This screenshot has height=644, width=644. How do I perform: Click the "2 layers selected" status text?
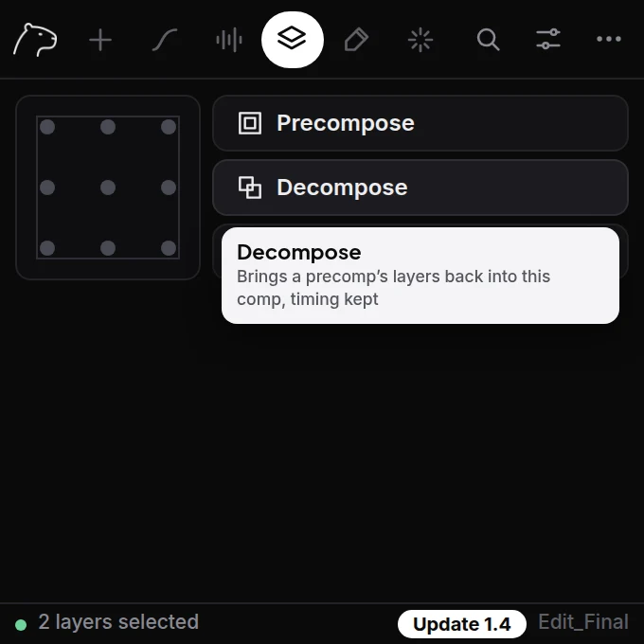click(x=118, y=622)
